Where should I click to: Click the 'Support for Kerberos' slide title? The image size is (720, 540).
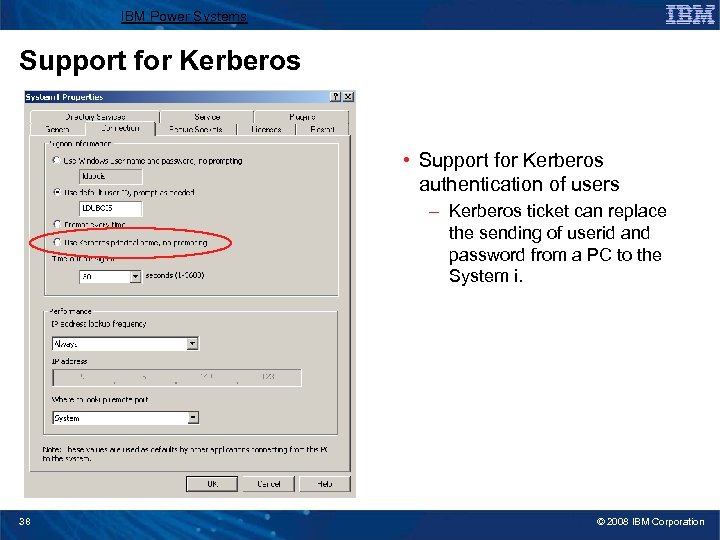[x=160, y=60]
